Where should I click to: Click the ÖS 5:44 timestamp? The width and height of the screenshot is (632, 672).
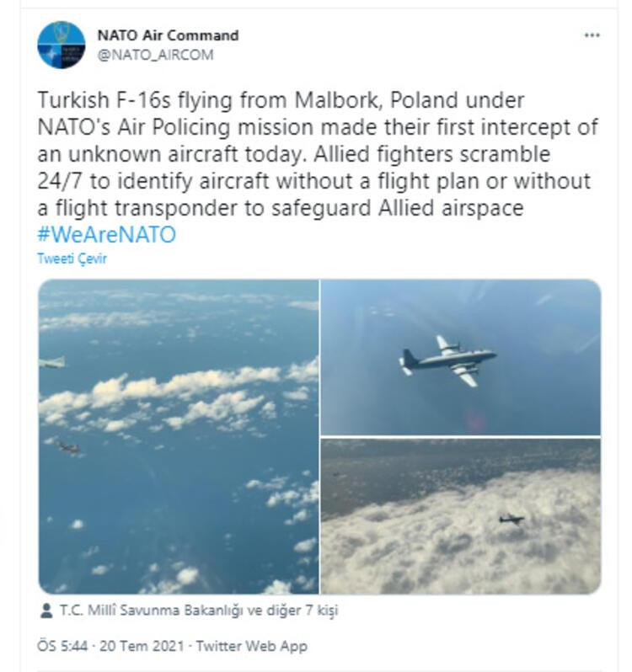pyautogui.click(x=62, y=646)
